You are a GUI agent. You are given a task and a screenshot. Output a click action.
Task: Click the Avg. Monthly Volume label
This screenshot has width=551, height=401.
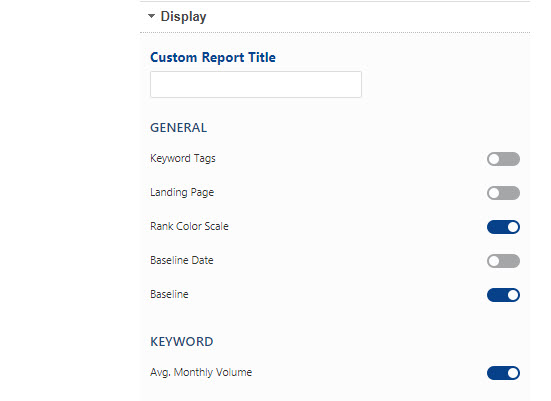coord(201,373)
